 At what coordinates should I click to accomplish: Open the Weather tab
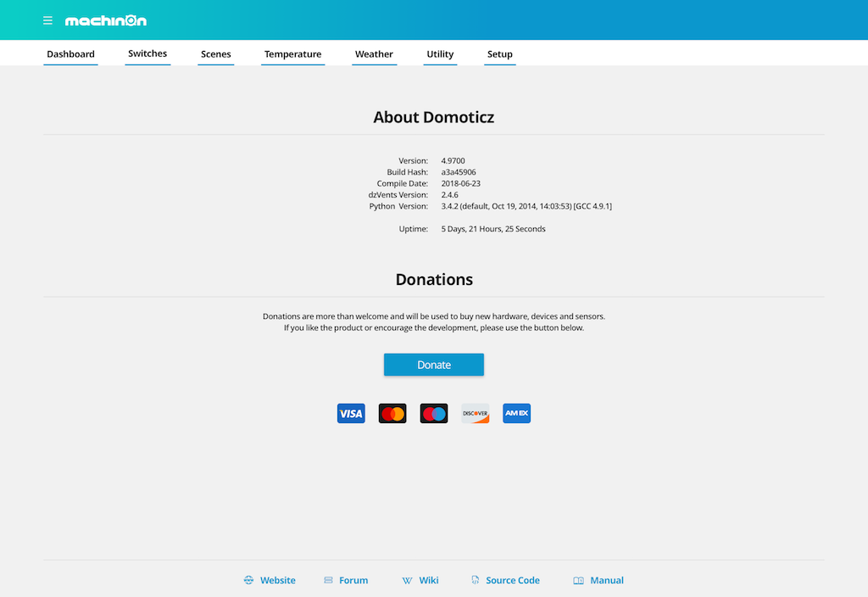click(x=374, y=54)
